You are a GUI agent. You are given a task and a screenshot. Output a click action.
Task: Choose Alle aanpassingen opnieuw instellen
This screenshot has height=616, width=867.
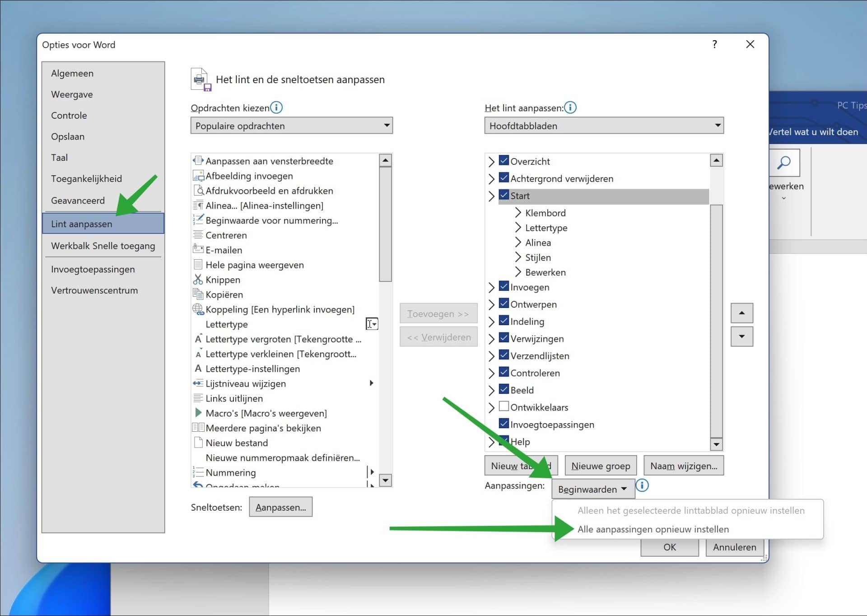(653, 529)
